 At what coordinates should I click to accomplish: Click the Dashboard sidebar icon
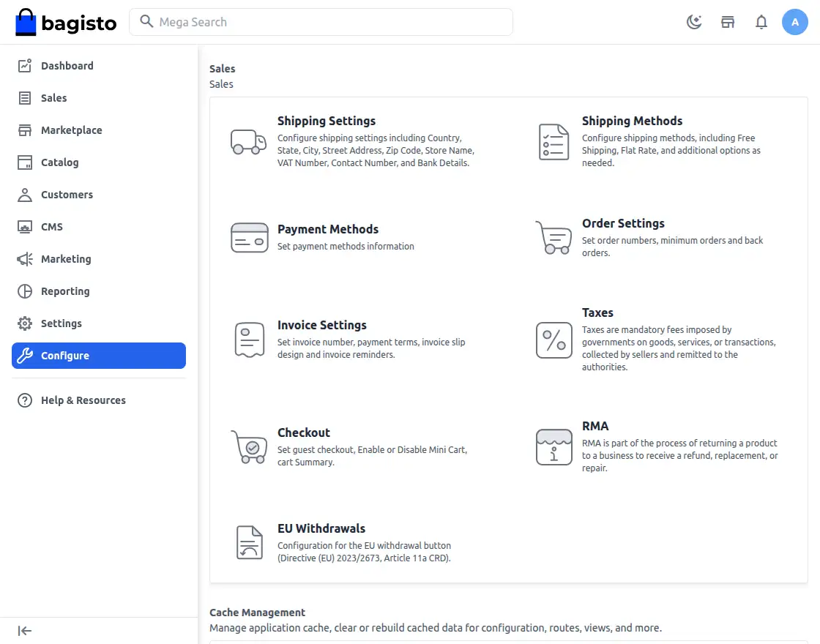point(25,66)
